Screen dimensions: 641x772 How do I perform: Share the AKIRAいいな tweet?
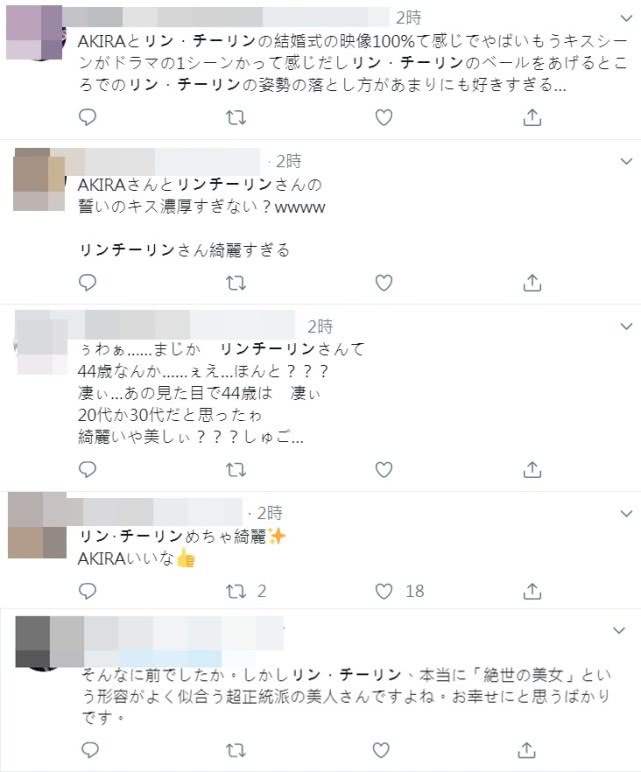point(532,591)
